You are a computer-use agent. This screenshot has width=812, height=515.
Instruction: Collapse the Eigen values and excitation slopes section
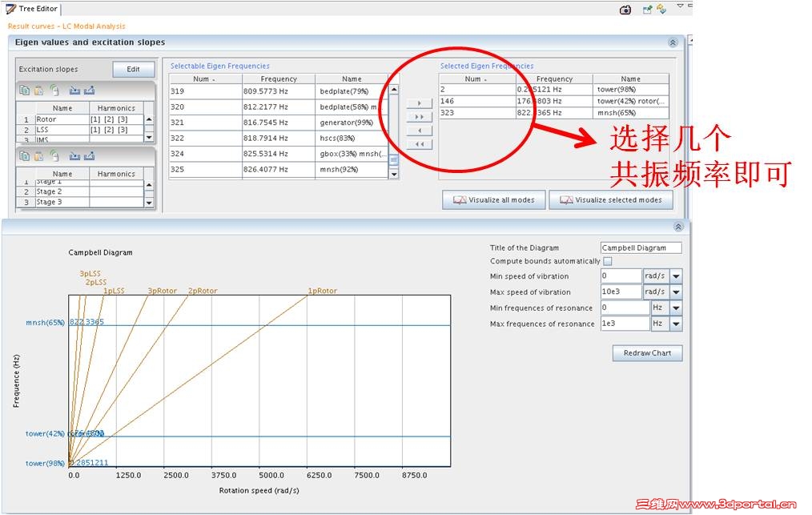(673, 42)
